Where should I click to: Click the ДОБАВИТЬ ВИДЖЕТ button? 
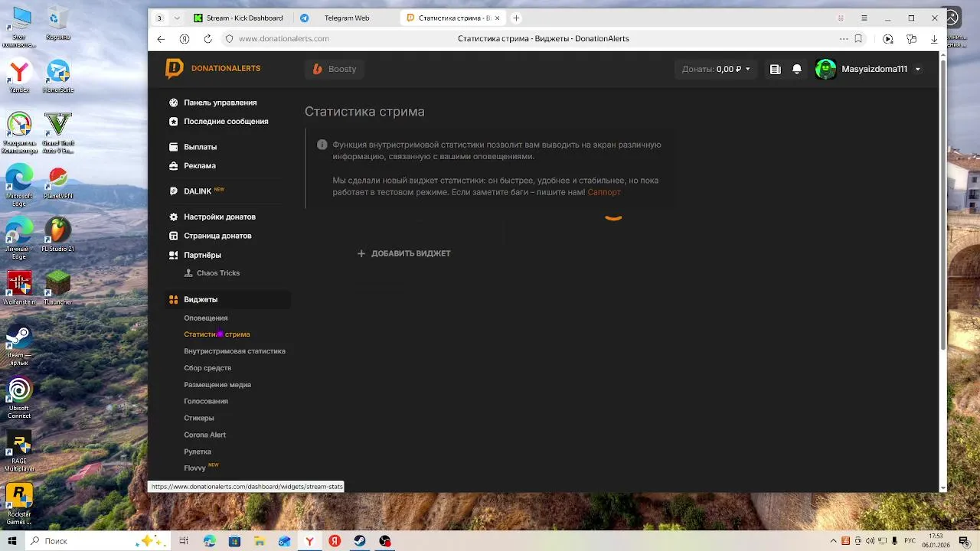pos(403,253)
